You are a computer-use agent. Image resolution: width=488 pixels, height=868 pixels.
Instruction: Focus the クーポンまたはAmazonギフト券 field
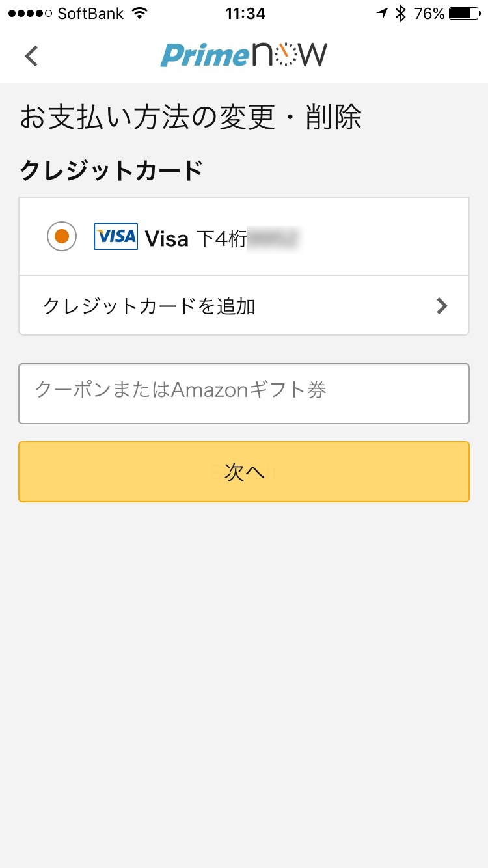244,394
